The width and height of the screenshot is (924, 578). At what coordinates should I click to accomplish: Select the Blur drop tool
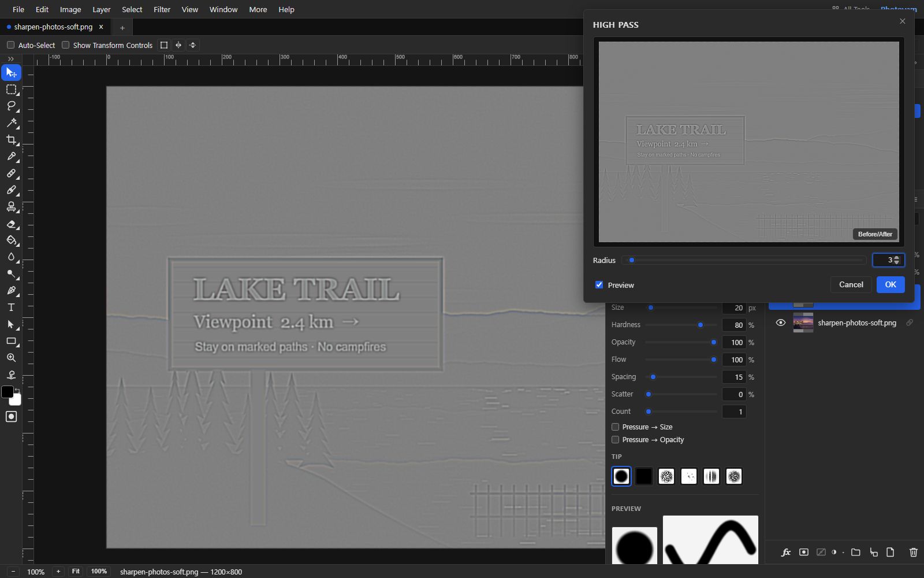tap(11, 257)
